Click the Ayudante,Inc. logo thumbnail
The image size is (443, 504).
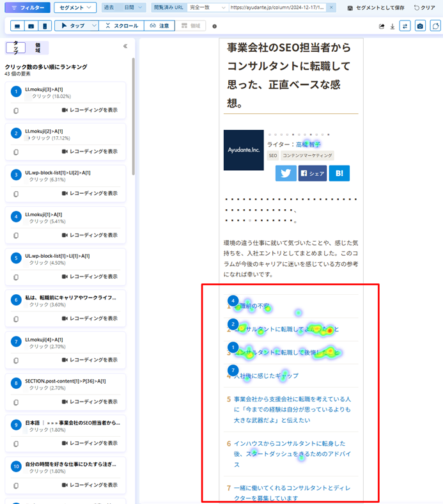pyautogui.click(x=244, y=150)
